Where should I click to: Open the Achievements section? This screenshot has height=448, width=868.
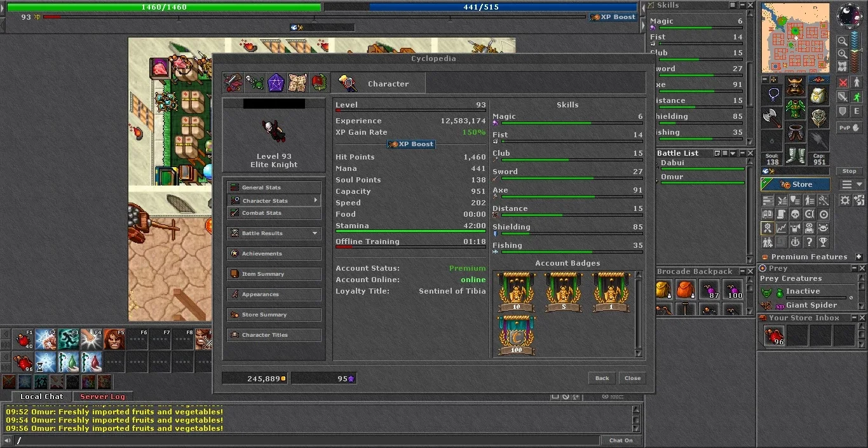[x=274, y=254]
